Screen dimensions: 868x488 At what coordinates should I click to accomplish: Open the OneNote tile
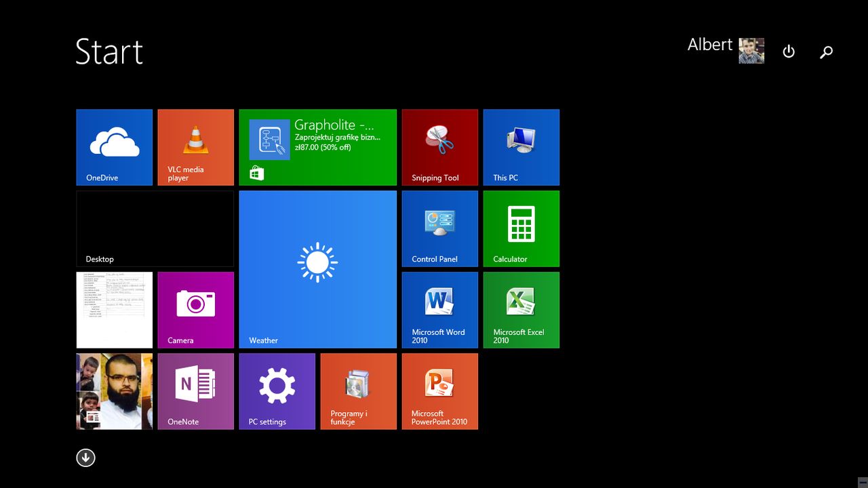tap(196, 391)
